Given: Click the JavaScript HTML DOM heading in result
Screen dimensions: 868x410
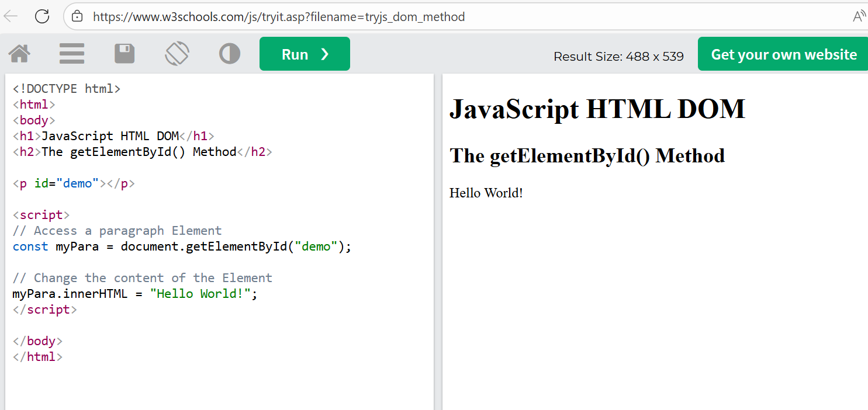Looking at the screenshot, I should click(597, 109).
